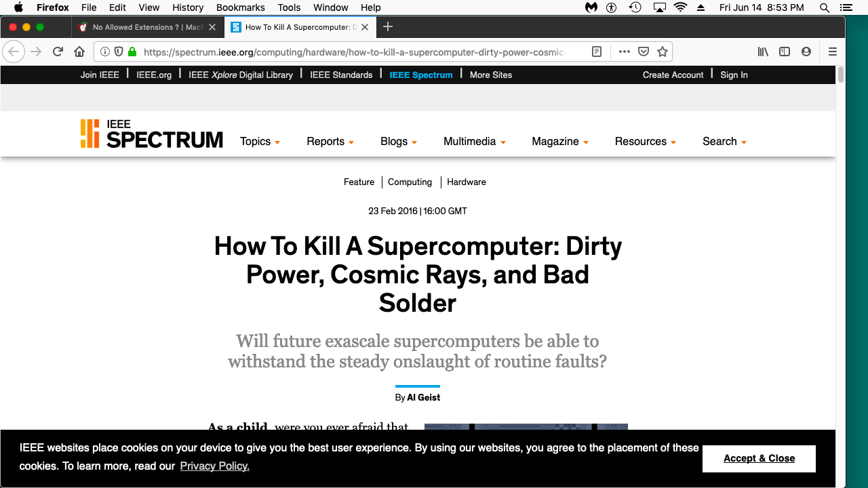
Task: Open the History menu
Action: 188,7
